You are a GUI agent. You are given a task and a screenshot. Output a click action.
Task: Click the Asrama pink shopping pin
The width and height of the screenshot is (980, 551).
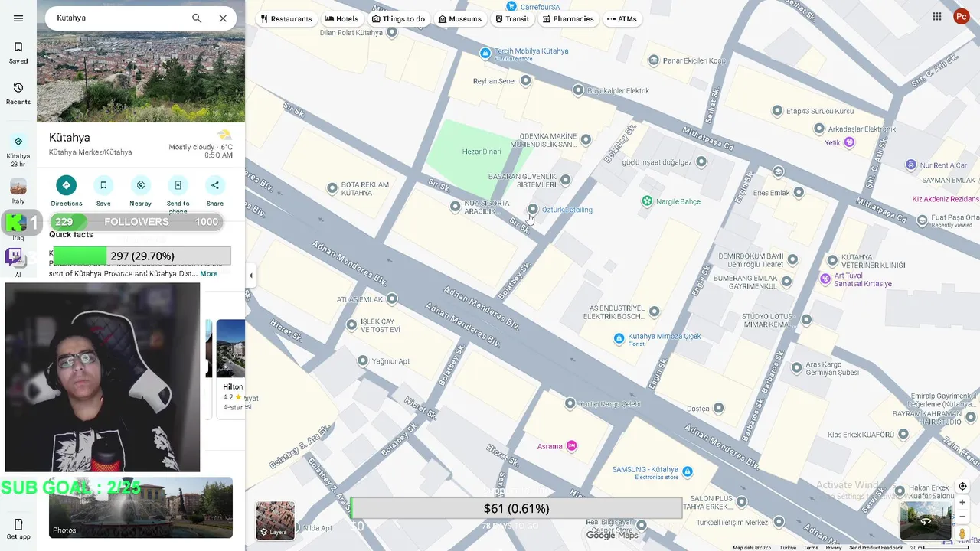click(x=571, y=446)
